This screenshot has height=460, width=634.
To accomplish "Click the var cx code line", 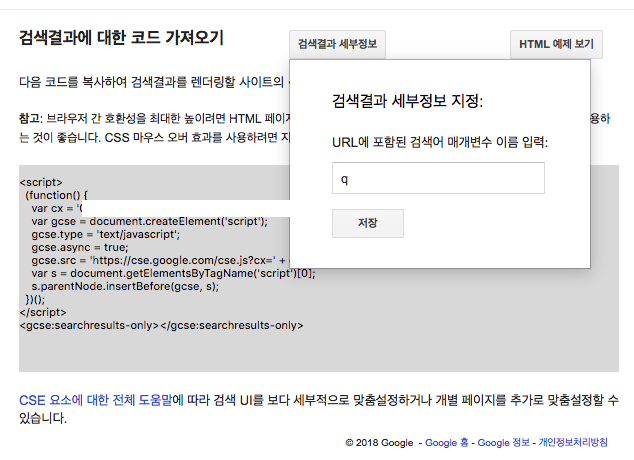I will tap(57, 208).
